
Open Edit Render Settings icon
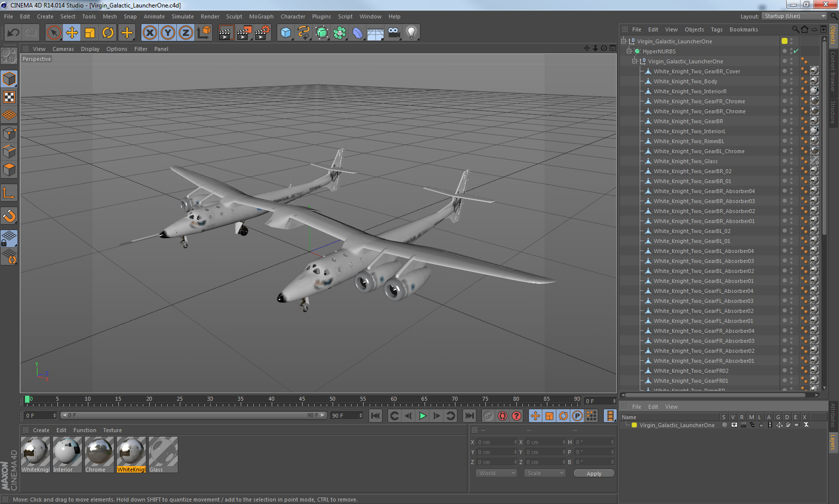(262, 33)
